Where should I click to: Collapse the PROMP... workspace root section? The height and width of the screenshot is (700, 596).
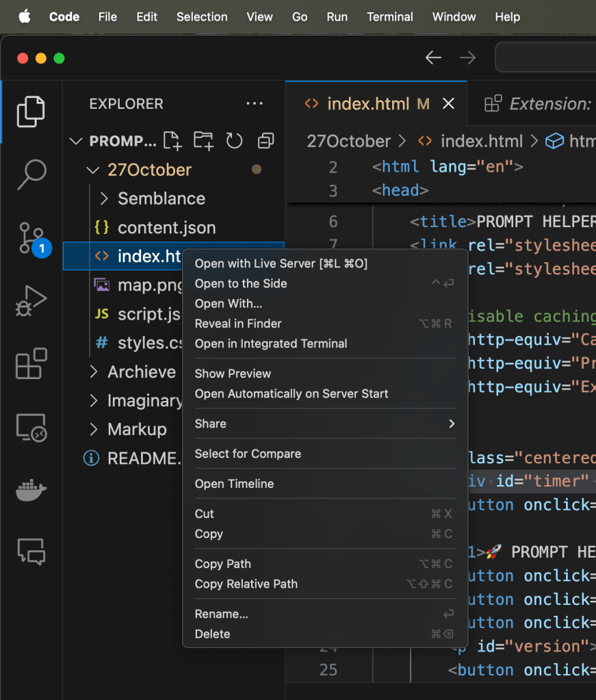tap(76, 142)
